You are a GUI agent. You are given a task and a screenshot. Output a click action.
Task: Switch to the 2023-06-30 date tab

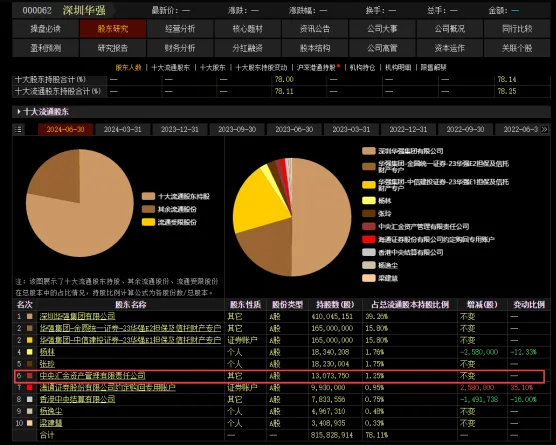pyautogui.click(x=294, y=129)
